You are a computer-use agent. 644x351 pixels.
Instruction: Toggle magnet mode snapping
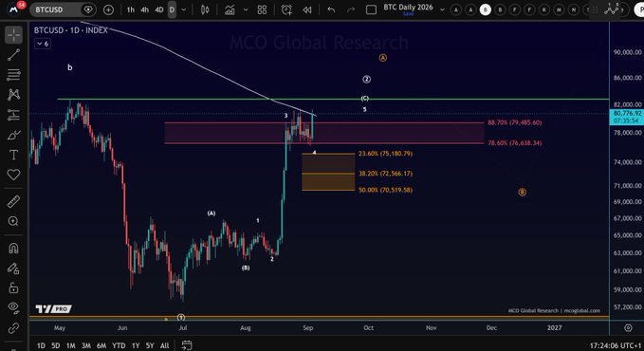pyautogui.click(x=13, y=249)
